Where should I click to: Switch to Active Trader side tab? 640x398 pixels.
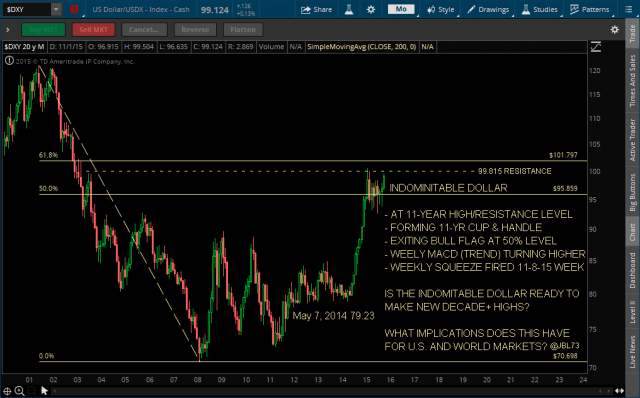(x=632, y=140)
